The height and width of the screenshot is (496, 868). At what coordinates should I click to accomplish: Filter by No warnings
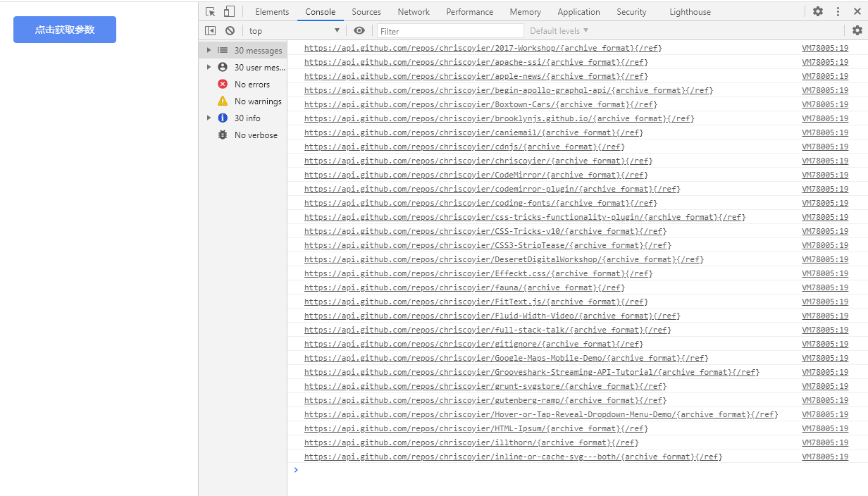tap(243, 101)
